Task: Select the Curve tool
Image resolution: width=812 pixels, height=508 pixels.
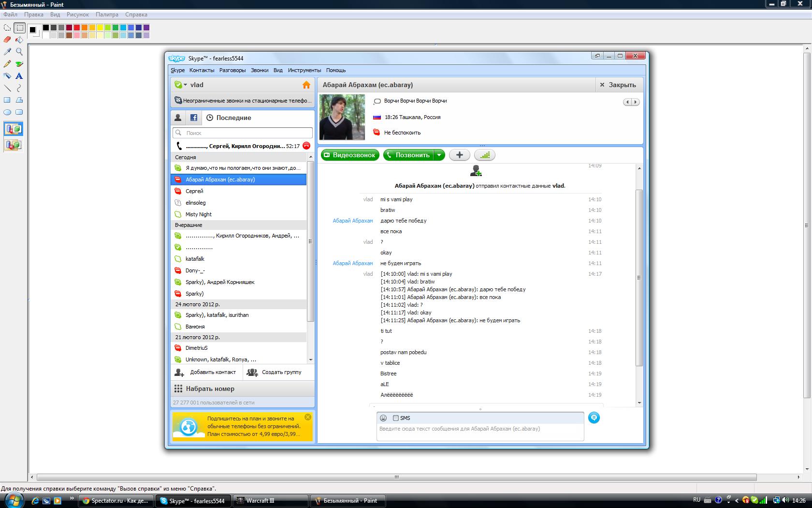Action: (x=19, y=88)
